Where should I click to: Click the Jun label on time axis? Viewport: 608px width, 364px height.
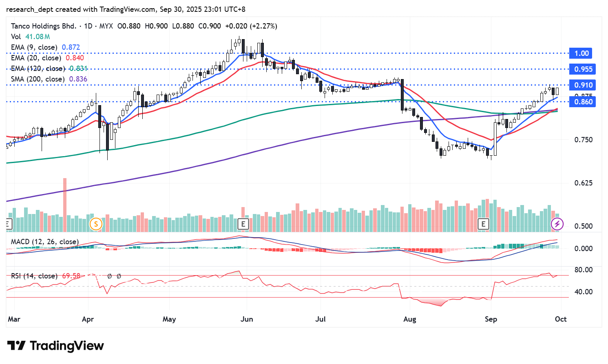[x=247, y=319]
